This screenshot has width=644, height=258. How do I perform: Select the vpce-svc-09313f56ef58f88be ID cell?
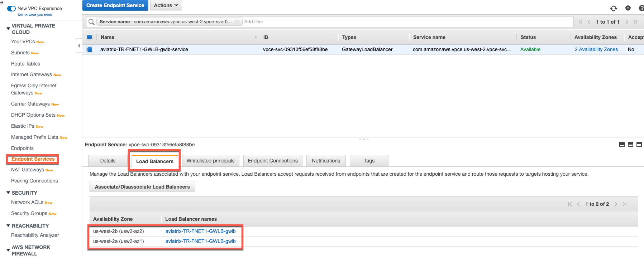[295, 49]
